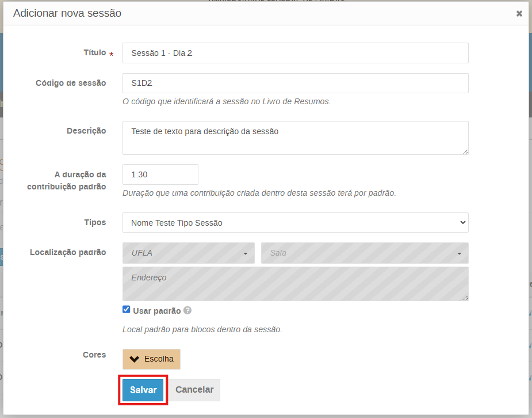Screen dimensions: 532x418
Task: Click the Título field label
Action: tap(95, 52)
